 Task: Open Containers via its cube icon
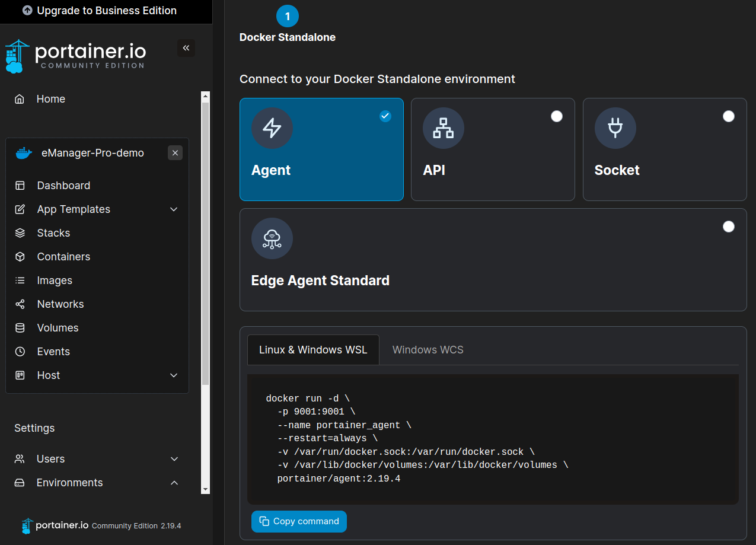point(20,257)
